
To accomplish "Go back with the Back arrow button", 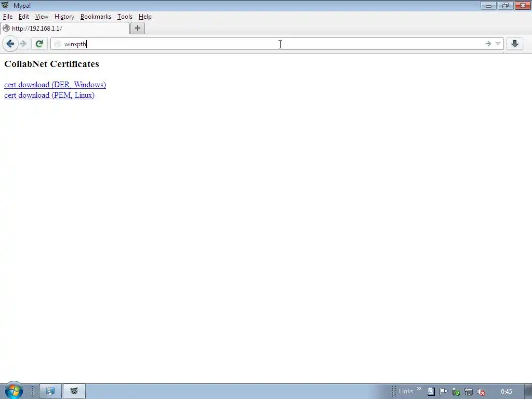I will (x=10, y=44).
